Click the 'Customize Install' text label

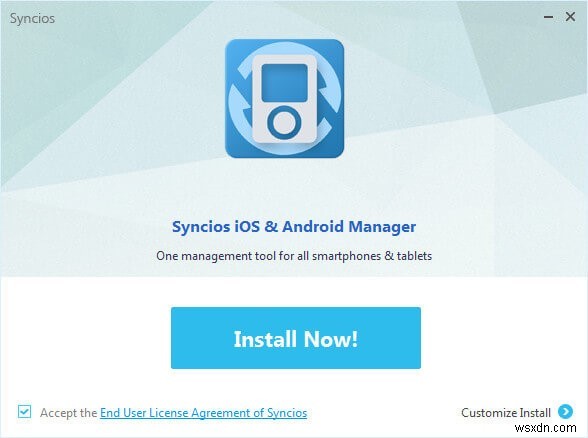click(506, 412)
